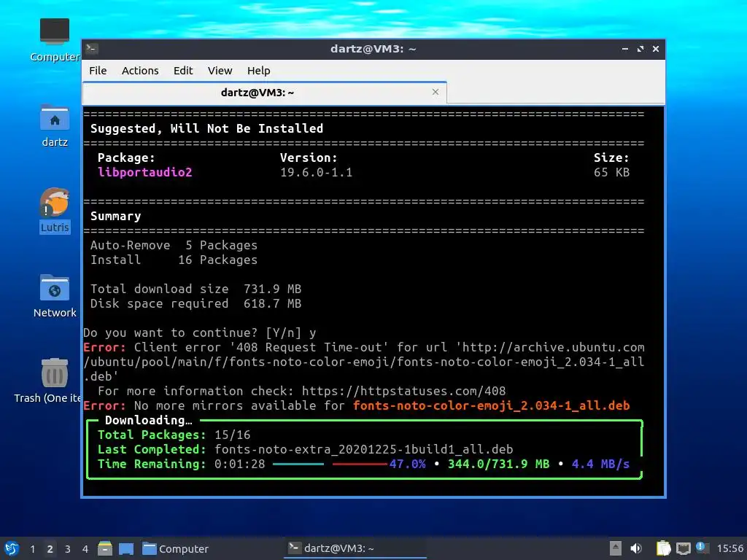Click the 4.4 MB/s download speed
This screenshot has width=747, height=560.
[x=601, y=464]
